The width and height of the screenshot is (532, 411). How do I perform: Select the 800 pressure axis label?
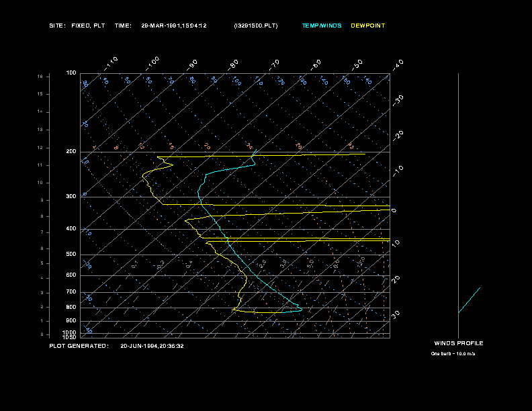[x=71, y=307]
